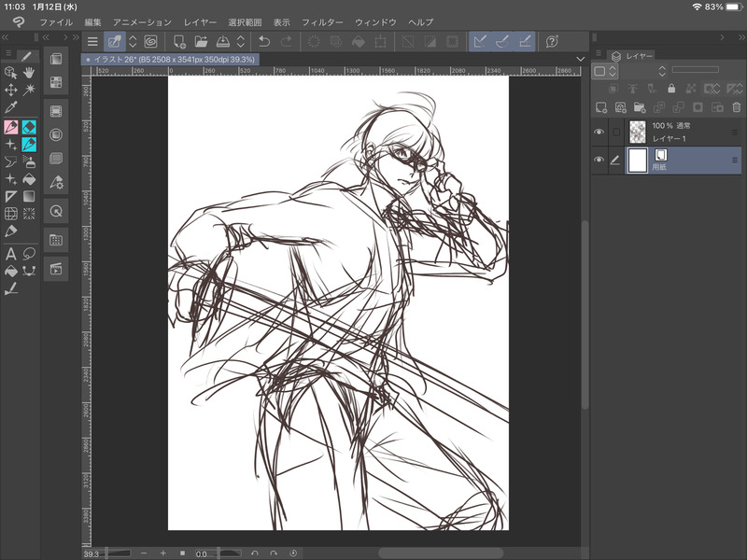Reset canvas rotation button

[293, 553]
